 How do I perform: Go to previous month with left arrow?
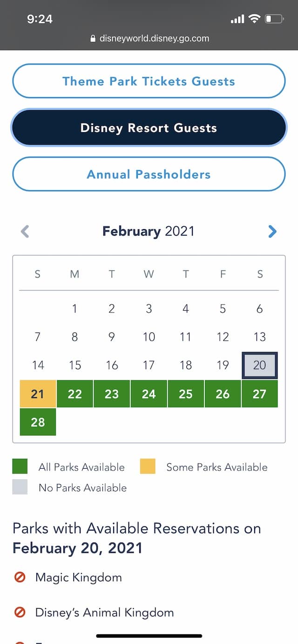click(x=25, y=232)
